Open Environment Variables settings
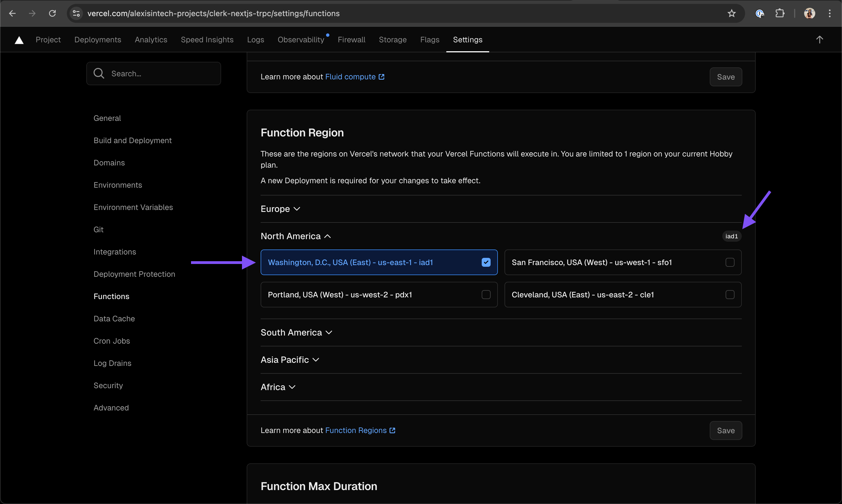 (x=133, y=207)
